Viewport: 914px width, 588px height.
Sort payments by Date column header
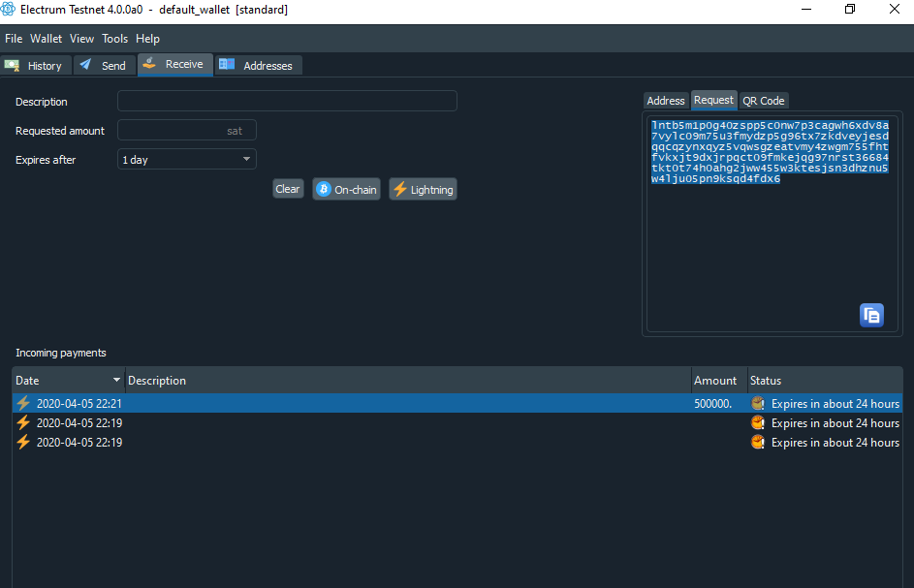pyautogui.click(x=68, y=381)
